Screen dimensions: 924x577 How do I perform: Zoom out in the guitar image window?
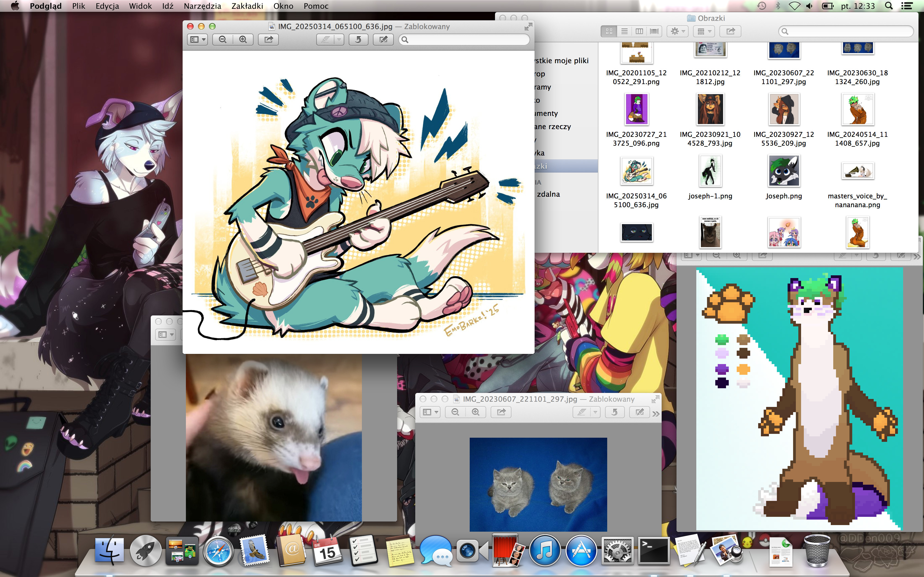(x=222, y=39)
